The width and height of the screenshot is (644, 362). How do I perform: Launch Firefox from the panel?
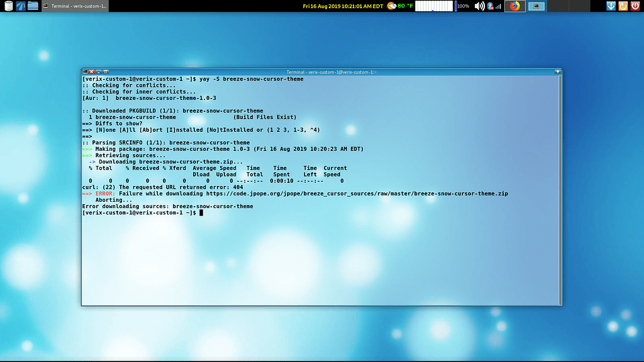(514, 6)
